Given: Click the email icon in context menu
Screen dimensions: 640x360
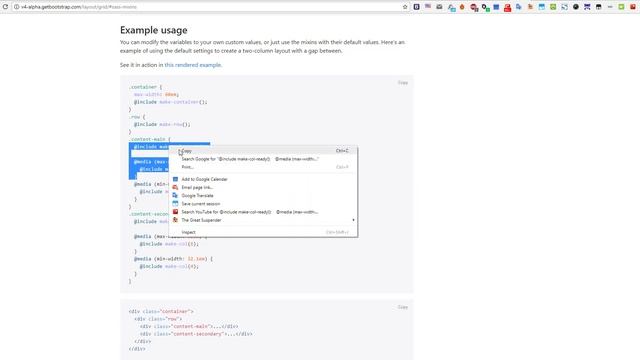Looking at the screenshot, I should [176, 187].
